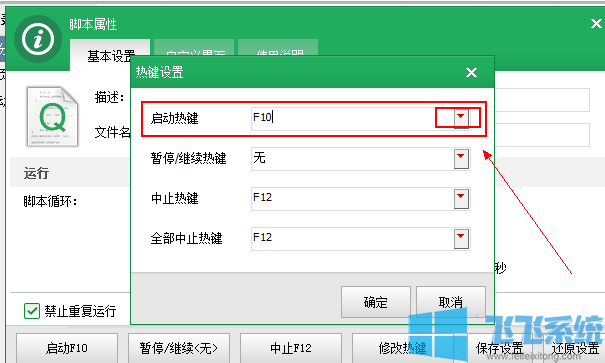Viewport: 605px width, 363px height.
Task: Click the 还原设置 button
Action: coord(575,348)
